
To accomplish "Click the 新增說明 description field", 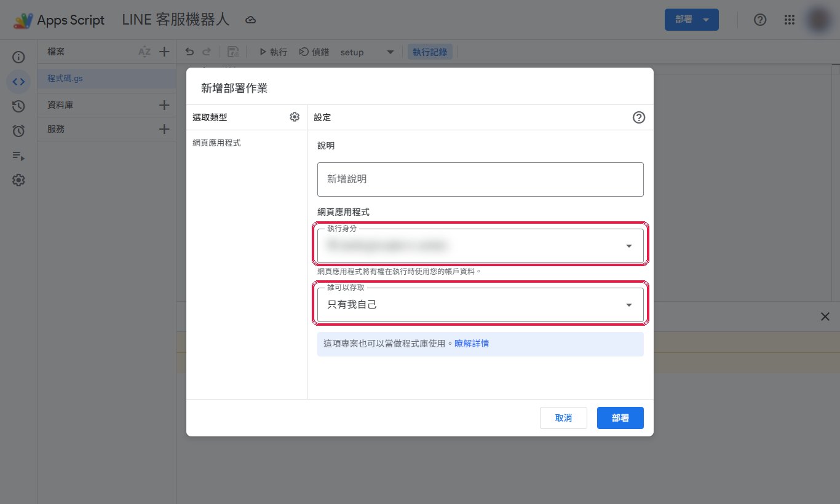I will coord(480,179).
